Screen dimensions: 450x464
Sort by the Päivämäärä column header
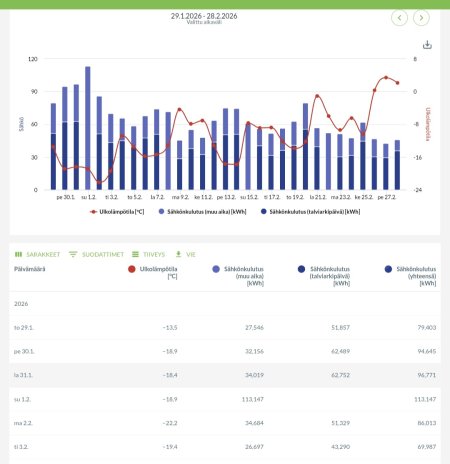tap(30, 269)
